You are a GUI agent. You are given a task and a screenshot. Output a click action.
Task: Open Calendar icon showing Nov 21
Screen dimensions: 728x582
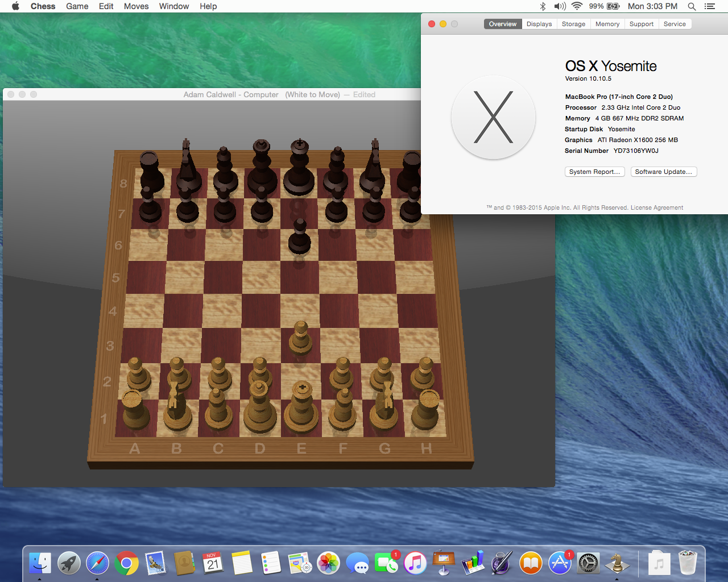[213, 563]
